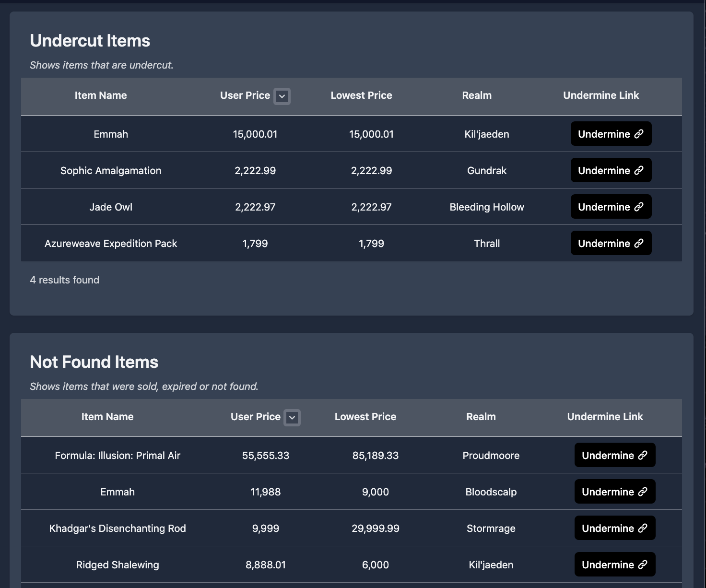Viewport: 706px width, 588px height.
Task: Click the Bloodscalp realm cell
Action: [491, 492]
